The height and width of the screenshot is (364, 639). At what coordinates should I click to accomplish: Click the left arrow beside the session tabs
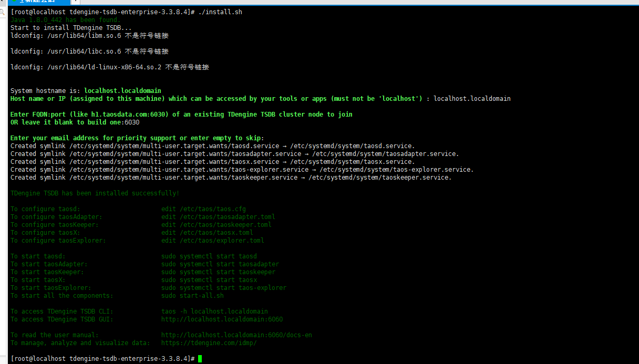point(2,2)
